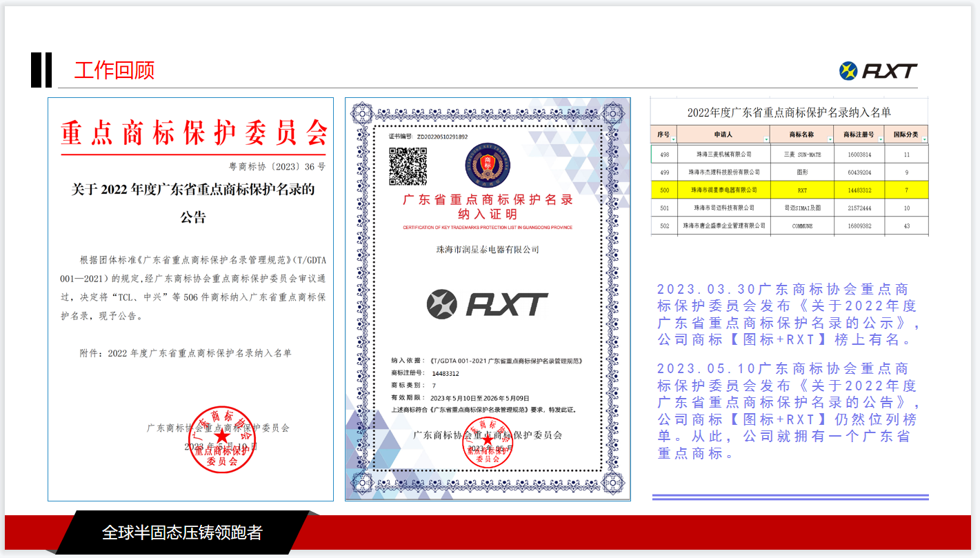980x558 pixels.
Task: Click the cell 三麦 SUN-MATE
Action: 803,155
